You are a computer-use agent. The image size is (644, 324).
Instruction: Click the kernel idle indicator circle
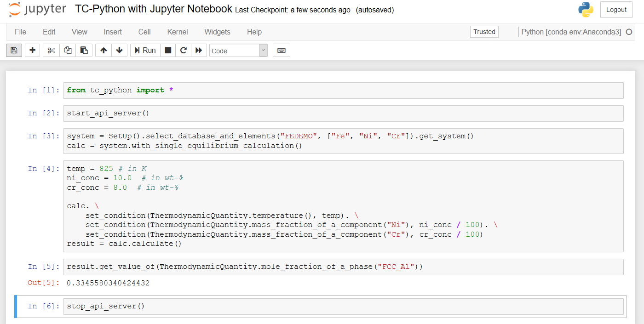coord(629,32)
